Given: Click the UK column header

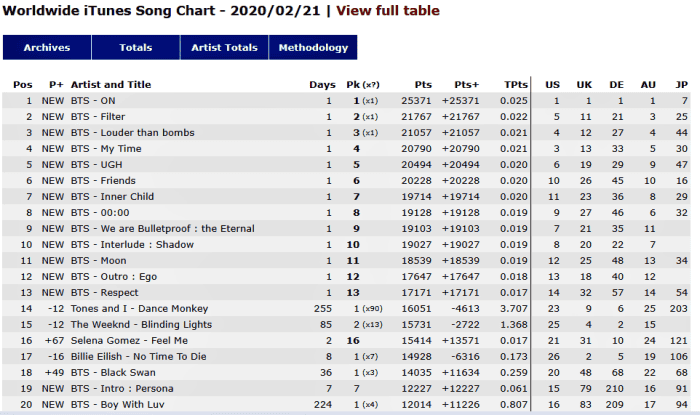Looking at the screenshot, I should point(585,85).
